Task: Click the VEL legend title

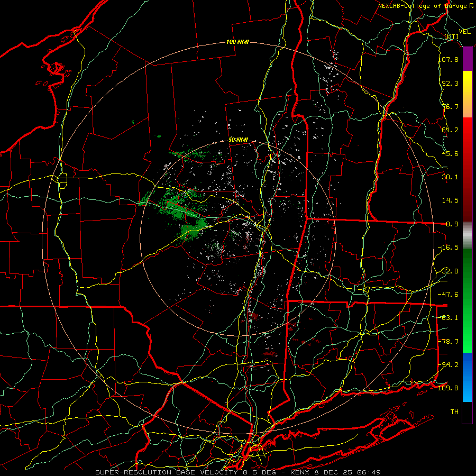Action: click(x=464, y=32)
